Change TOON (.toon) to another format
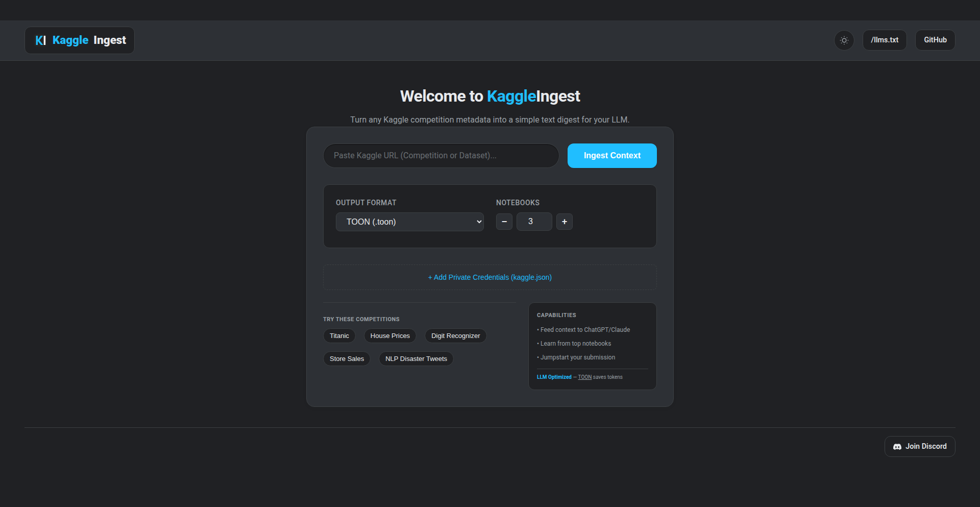980x507 pixels. pos(409,221)
